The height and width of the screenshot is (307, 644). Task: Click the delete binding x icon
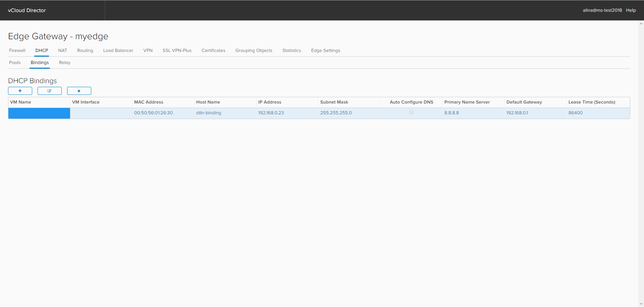coord(79,91)
